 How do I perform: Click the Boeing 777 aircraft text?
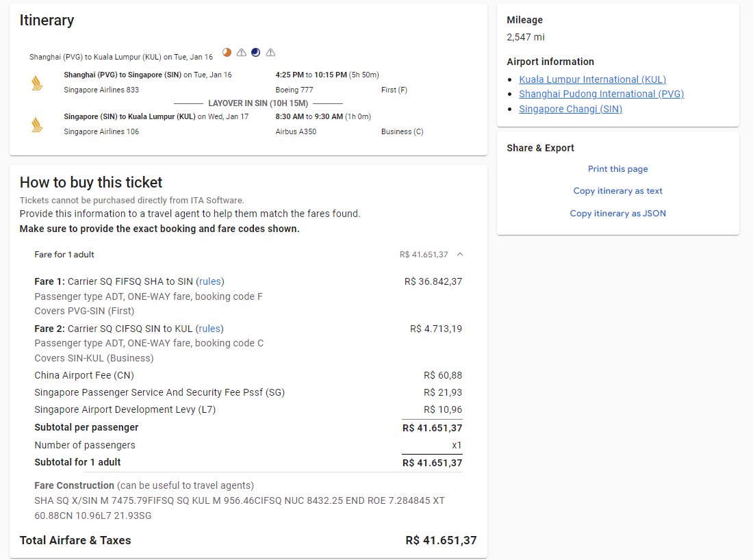tap(294, 90)
